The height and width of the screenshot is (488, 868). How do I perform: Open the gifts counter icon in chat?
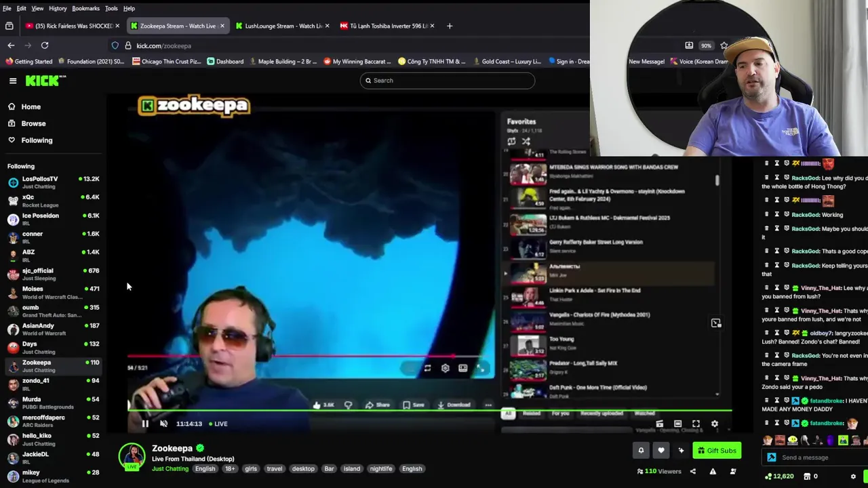[810, 476]
